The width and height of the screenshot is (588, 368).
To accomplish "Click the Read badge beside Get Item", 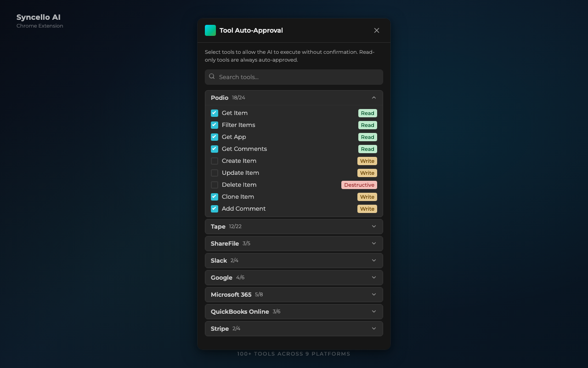I will coord(367,113).
